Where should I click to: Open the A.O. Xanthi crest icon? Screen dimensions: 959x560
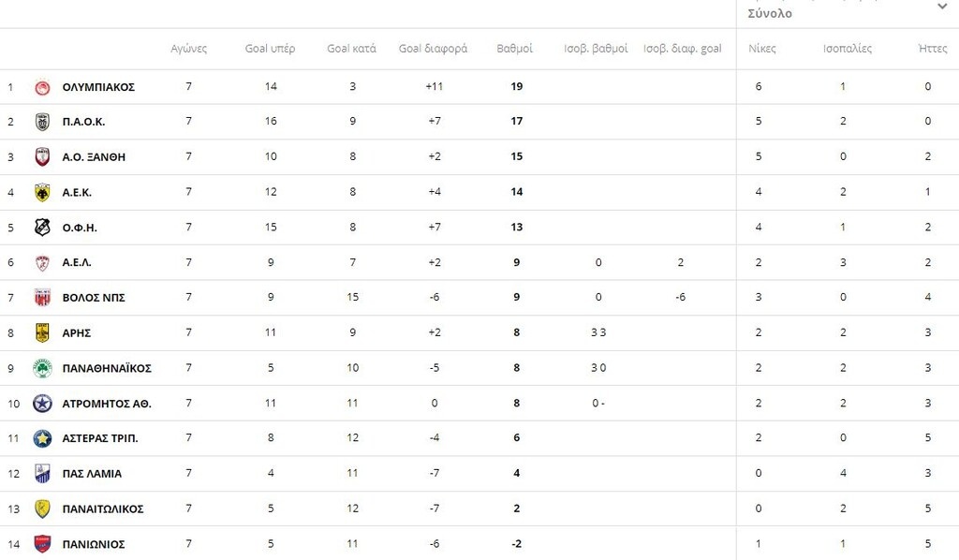pyautogui.click(x=42, y=157)
